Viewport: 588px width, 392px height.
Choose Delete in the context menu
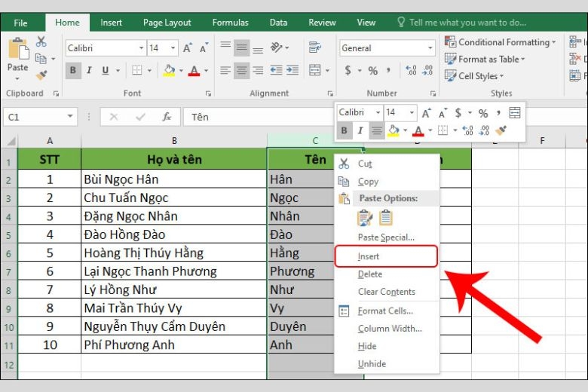(386, 274)
